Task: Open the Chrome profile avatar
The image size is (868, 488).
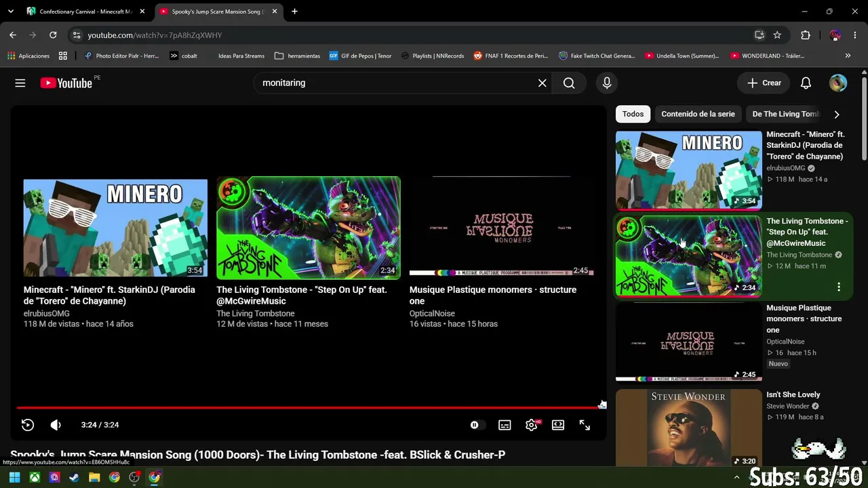Action: tap(835, 35)
